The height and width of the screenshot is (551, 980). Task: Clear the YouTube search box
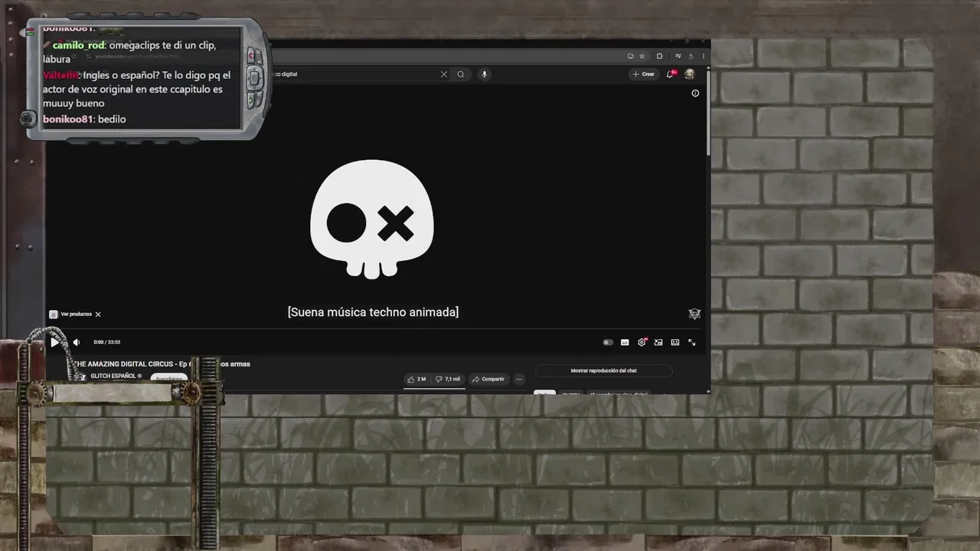(x=443, y=74)
